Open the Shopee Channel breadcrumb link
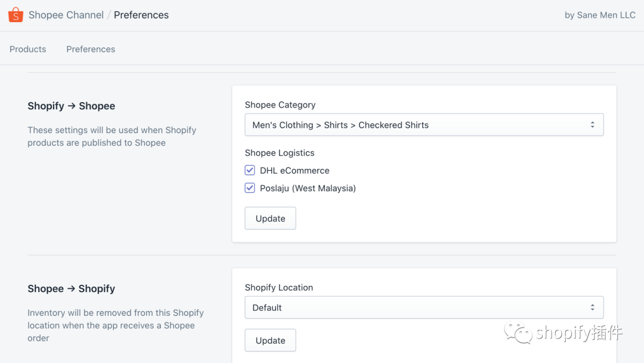This screenshot has width=644, height=363. 66,15
